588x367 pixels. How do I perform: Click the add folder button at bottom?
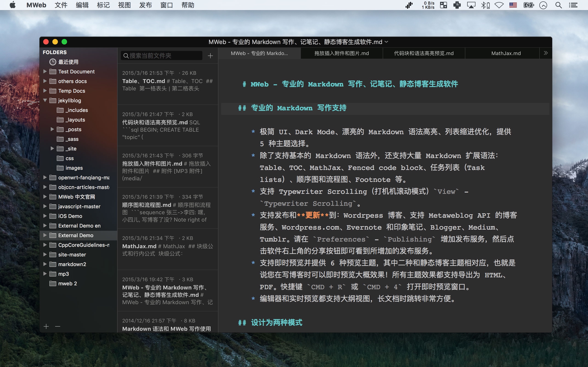click(46, 326)
